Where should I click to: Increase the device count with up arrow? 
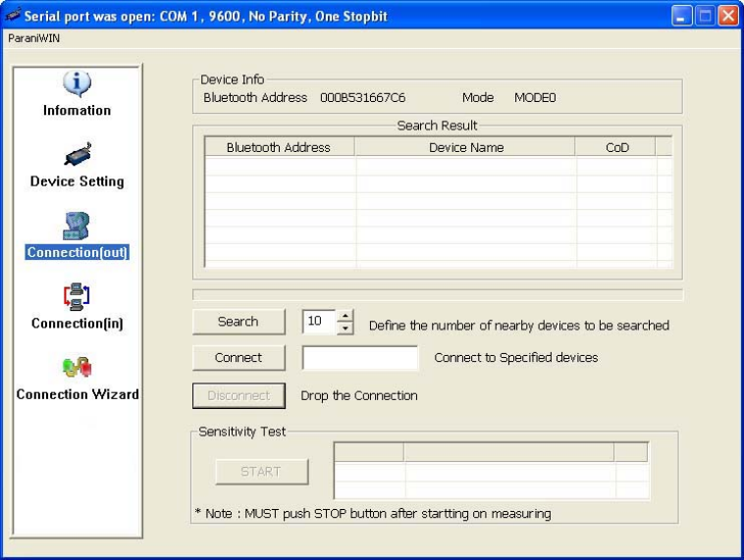click(345, 316)
